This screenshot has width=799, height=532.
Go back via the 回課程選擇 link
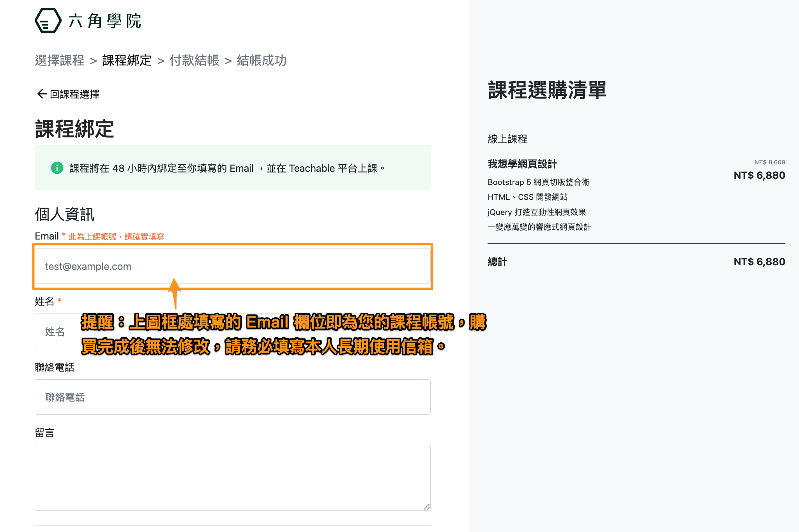(x=74, y=94)
